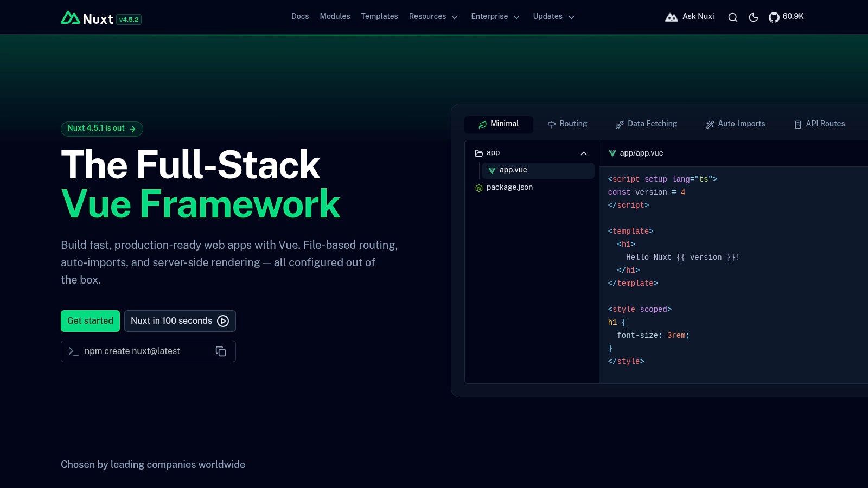Open the search icon in the header
The height and width of the screenshot is (488, 868).
tap(733, 17)
